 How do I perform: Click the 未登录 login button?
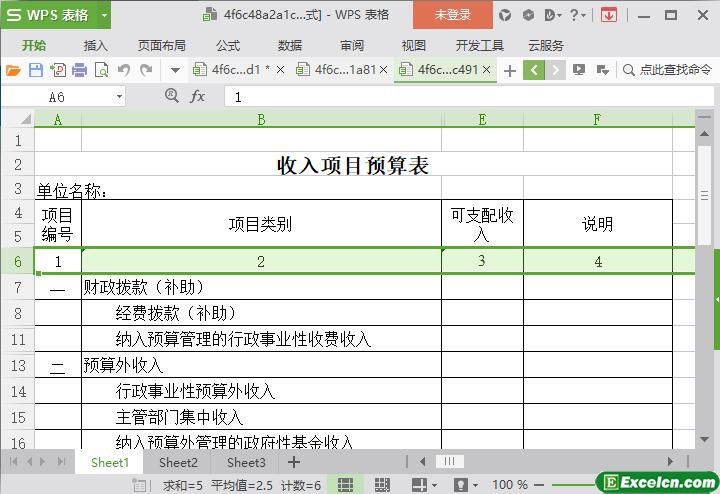coord(452,15)
